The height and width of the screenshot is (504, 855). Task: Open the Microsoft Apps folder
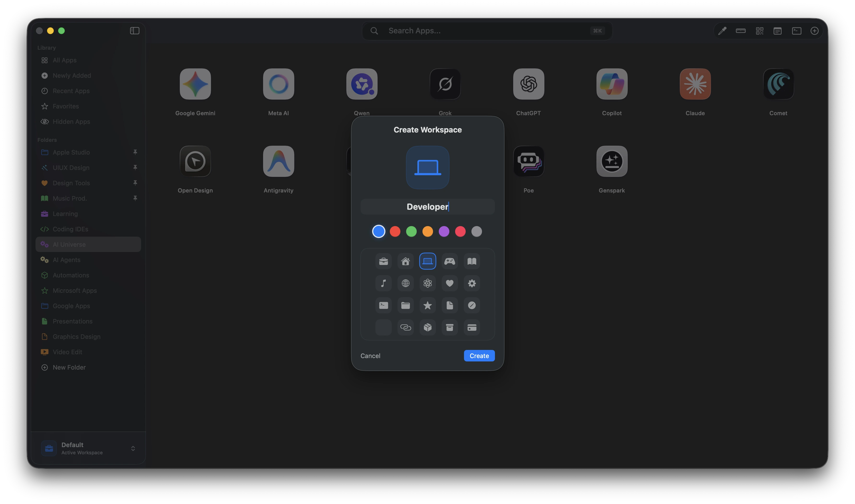pos(88,290)
